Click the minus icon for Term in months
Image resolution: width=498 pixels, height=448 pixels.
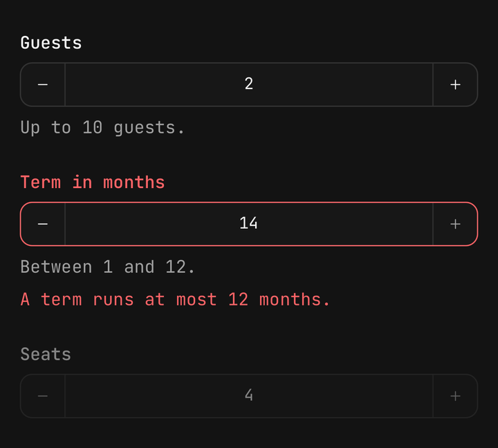click(x=43, y=224)
